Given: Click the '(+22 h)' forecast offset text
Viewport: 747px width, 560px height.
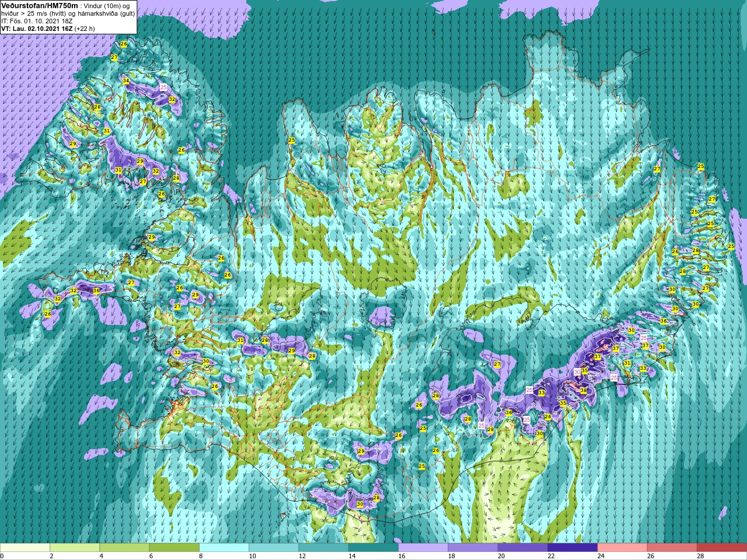Looking at the screenshot, I should 85,28.
